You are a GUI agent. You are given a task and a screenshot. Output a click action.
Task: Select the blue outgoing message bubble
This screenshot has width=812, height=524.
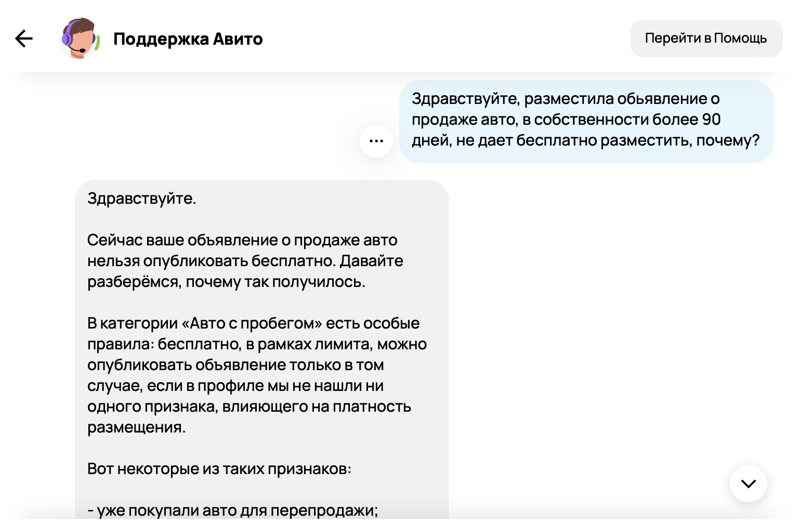(x=586, y=121)
